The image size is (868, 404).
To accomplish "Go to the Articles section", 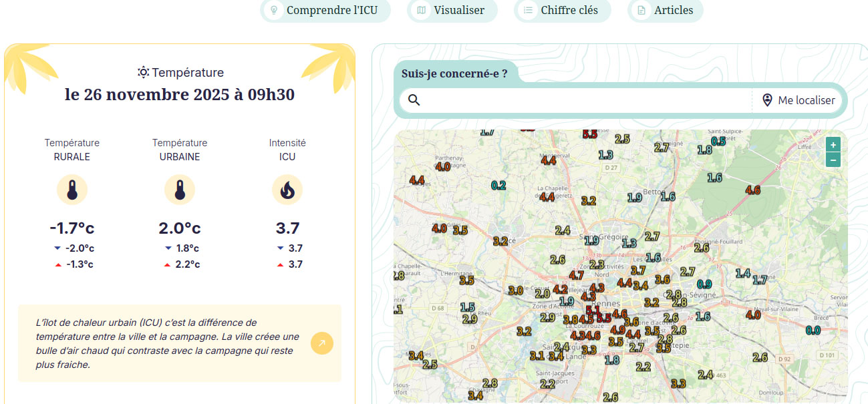I will 666,10.
